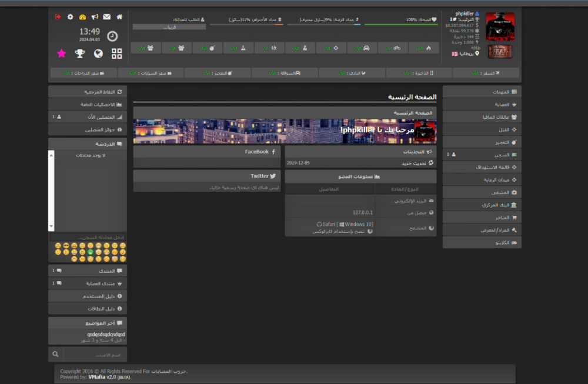
Task: Open the four-squares grid icon
Action: point(116,54)
